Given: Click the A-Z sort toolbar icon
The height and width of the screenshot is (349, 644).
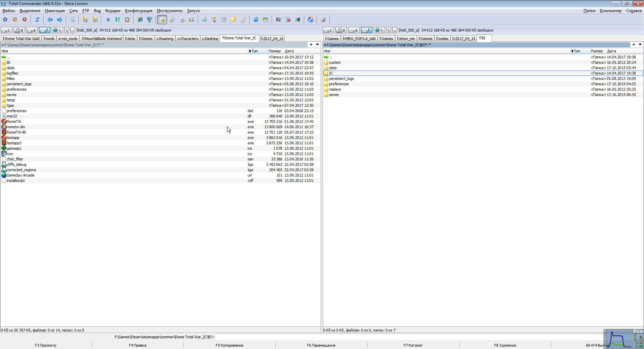Looking at the screenshot, I should (117, 20).
